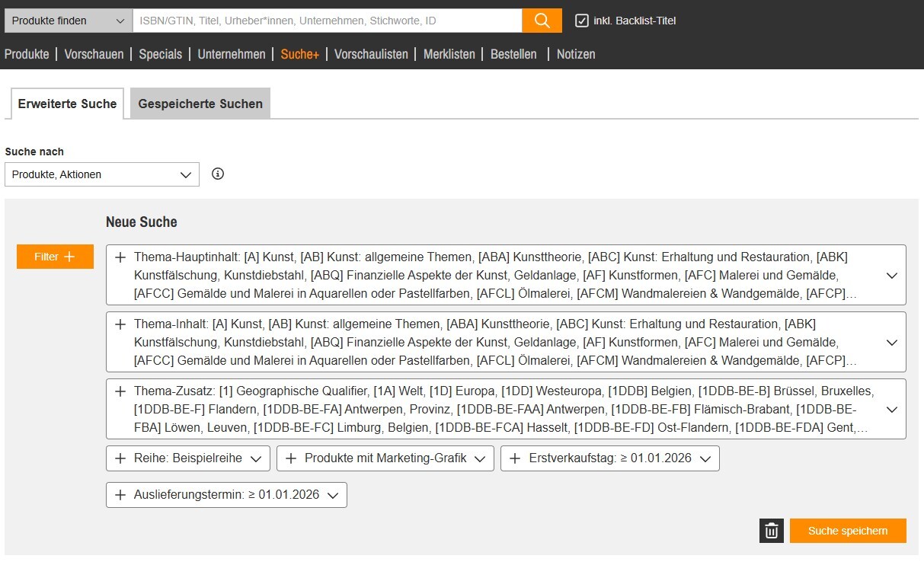Click the trash icon to delete search
The height and width of the screenshot is (565, 924).
click(771, 531)
